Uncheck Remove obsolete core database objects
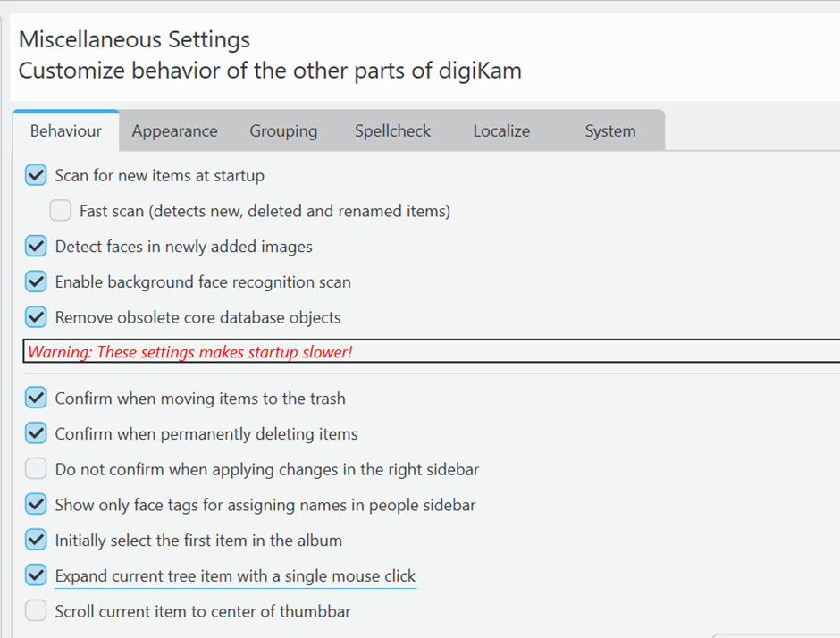 click(36, 317)
